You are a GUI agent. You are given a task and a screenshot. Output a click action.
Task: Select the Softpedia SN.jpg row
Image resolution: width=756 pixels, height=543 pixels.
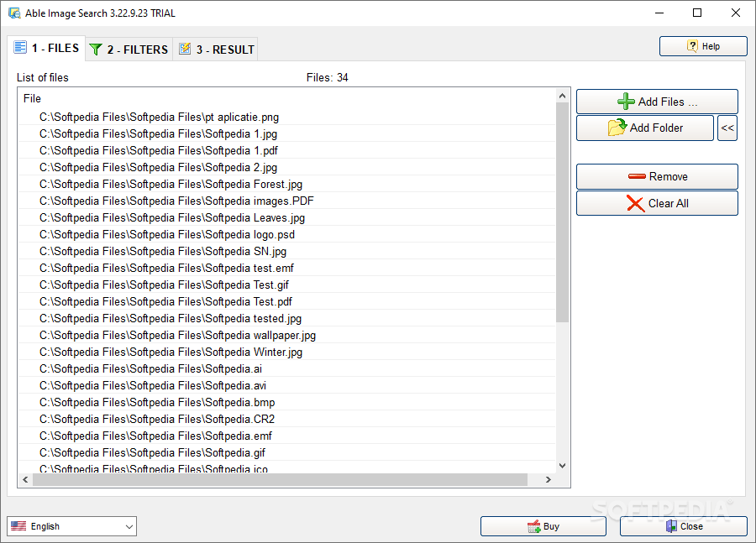(287, 252)
